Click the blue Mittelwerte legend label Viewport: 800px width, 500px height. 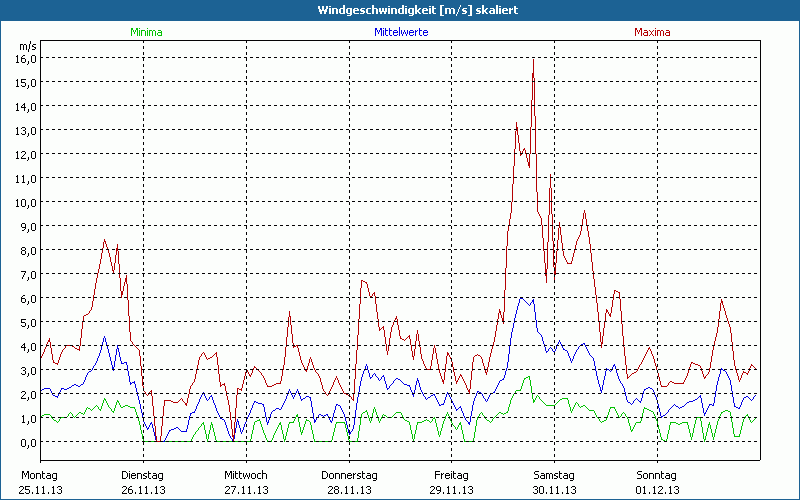pyautogui.click(x=401, y=32)
